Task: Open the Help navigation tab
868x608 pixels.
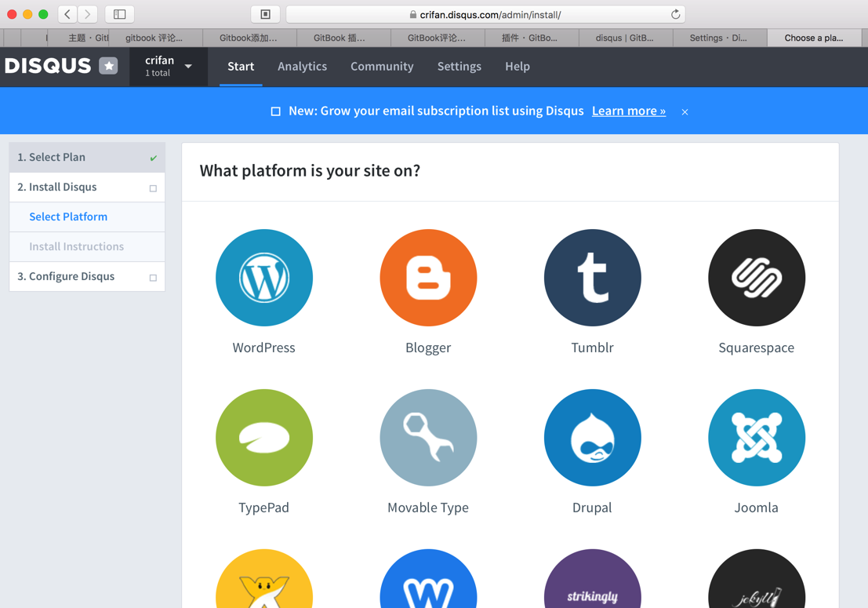Action: (x=518, y=67)
